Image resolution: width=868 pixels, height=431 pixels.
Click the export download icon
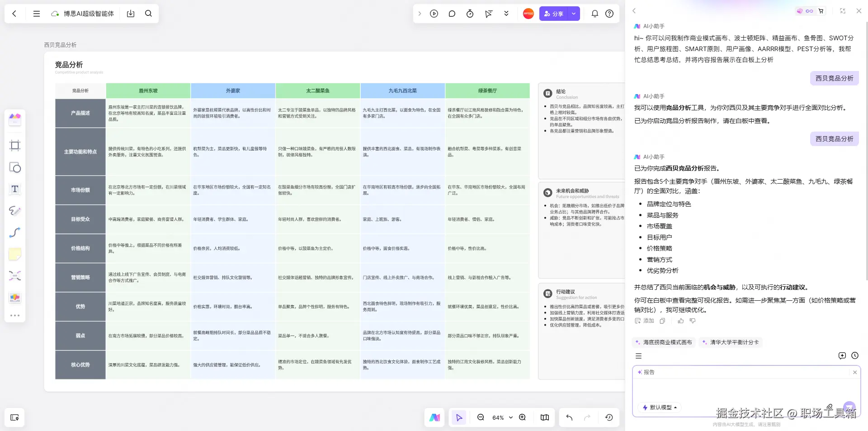coord(131,14)
